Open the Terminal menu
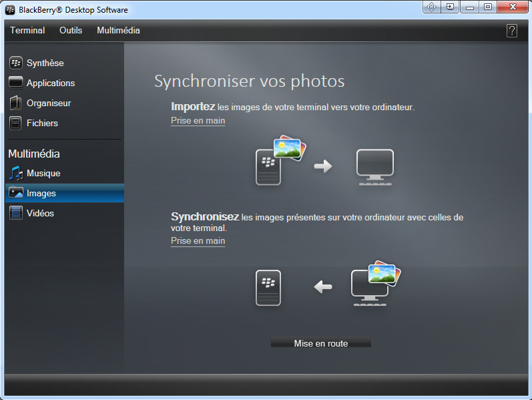This screenshot has height=400, width=532. (27, 30)
